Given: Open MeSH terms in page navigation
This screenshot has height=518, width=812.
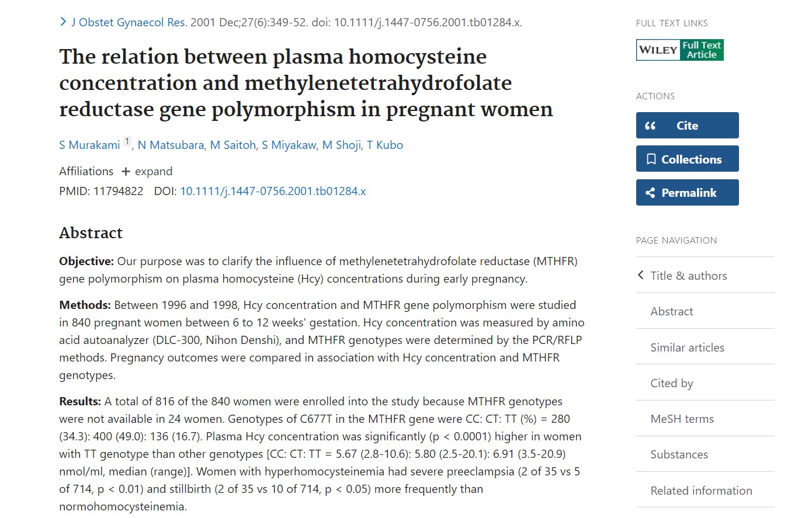Looking at the screenshot, I should point(682,419).
